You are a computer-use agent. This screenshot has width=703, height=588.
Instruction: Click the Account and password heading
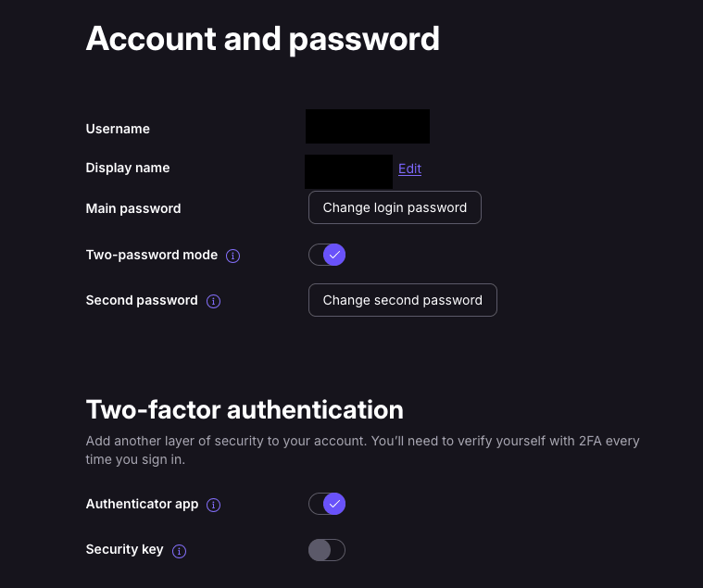[x=262, y=39]
